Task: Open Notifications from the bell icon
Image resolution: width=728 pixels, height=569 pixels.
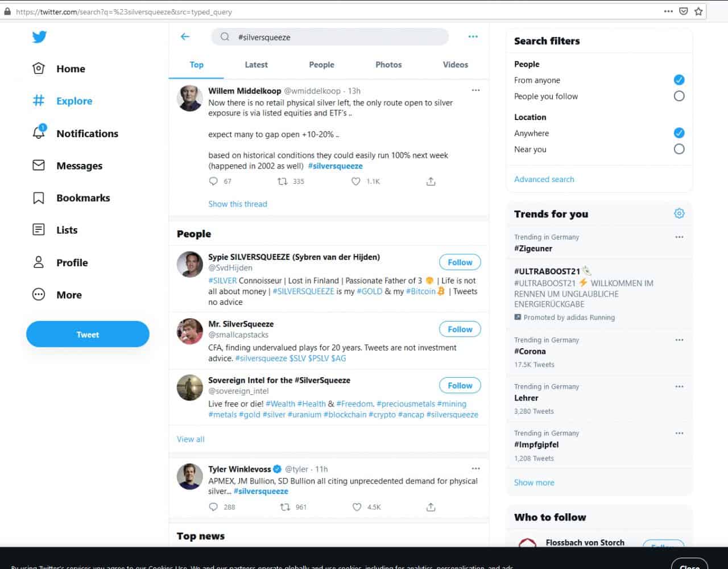Action: 39,133
